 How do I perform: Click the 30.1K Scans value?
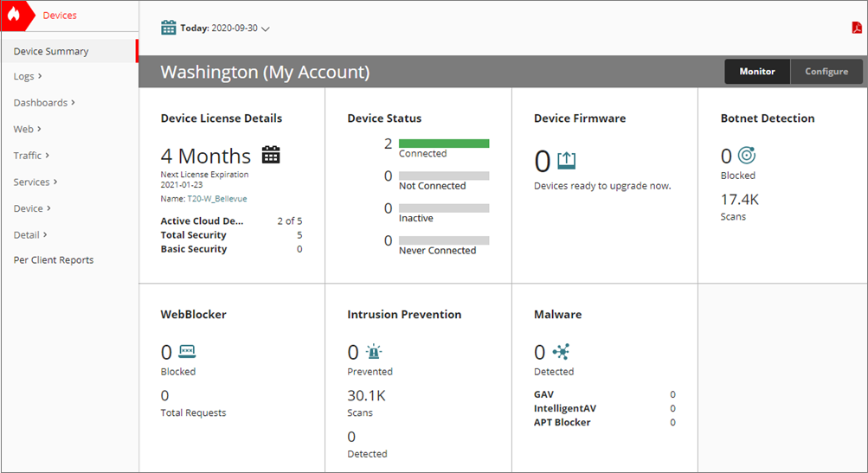coord(366,395)
